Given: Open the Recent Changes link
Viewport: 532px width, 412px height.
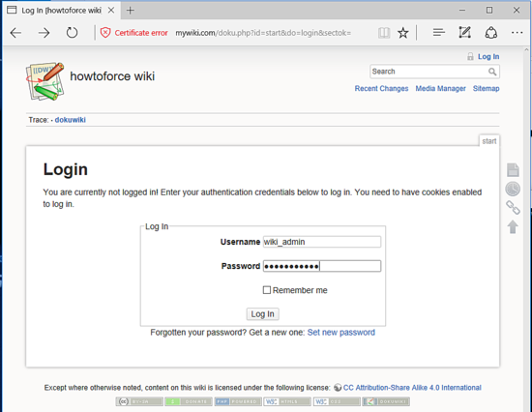Looking at the screenshot, I should [381, 89].
